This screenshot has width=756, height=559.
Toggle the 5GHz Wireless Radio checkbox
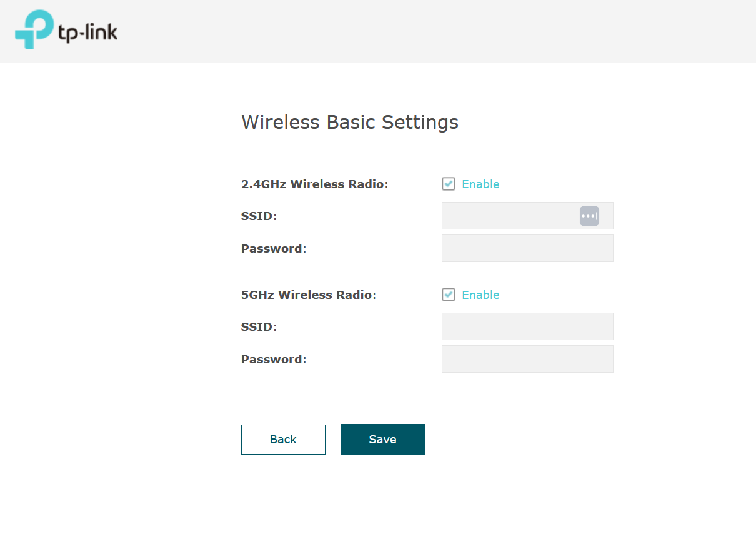click(x=449, y=295)
